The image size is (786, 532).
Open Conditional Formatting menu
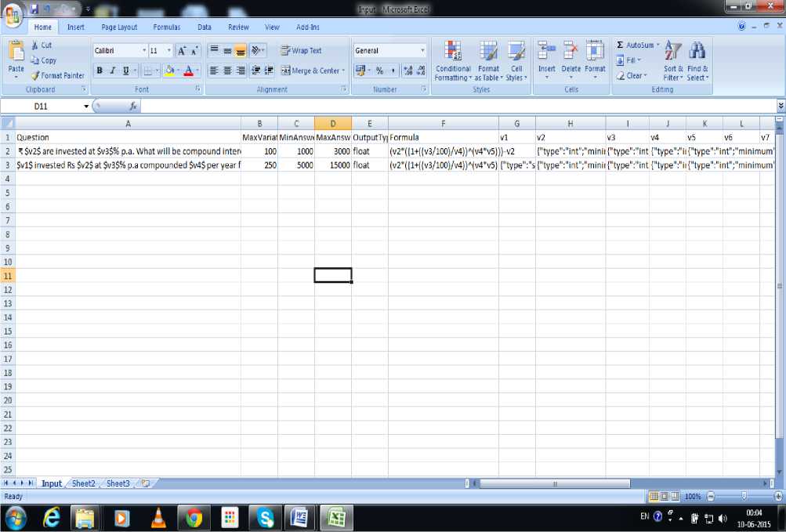pyautogui.click(x=453, y=61)
